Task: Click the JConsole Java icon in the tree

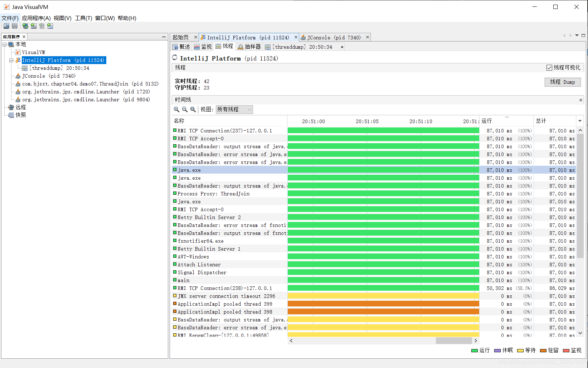Action: click(18, 76)
